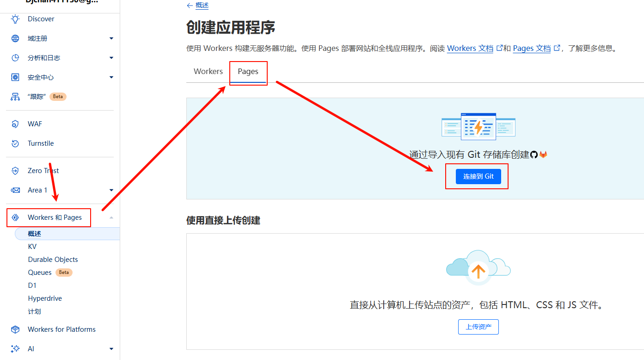Click the Turnstile icon
The height and width of the screenshot is (360, 644).
click(15, 143)
